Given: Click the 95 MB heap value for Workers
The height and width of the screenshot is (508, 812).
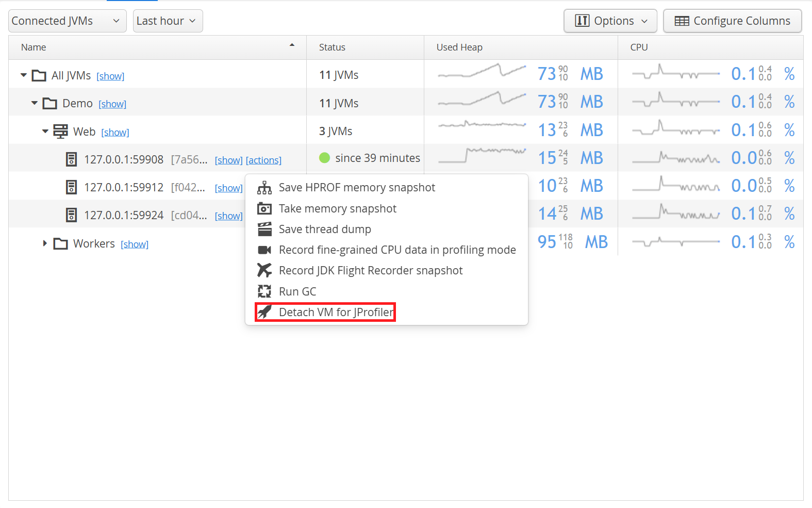Looking at the screenshot, I should click(x=573, y=241).
